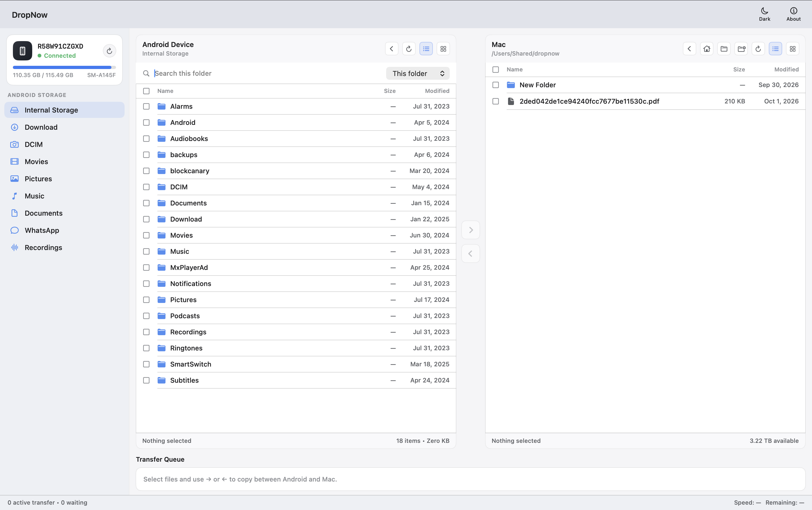
Task: Select the blockcanary folder row
Action: (296, 171)
